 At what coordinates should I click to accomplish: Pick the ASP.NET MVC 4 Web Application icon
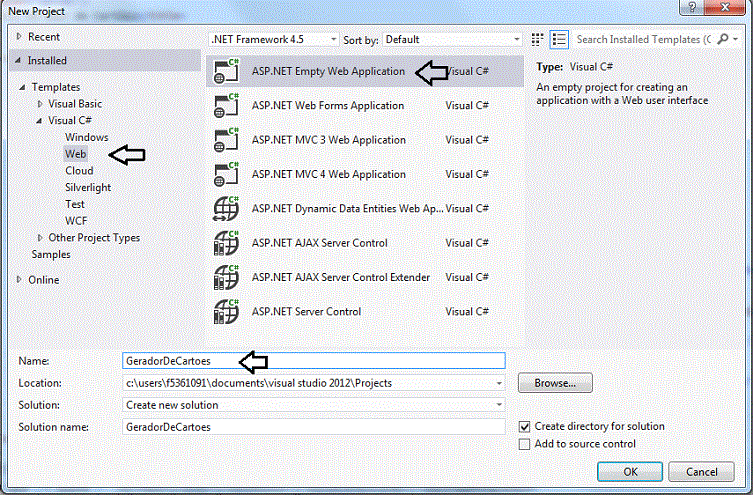[226, 174]
